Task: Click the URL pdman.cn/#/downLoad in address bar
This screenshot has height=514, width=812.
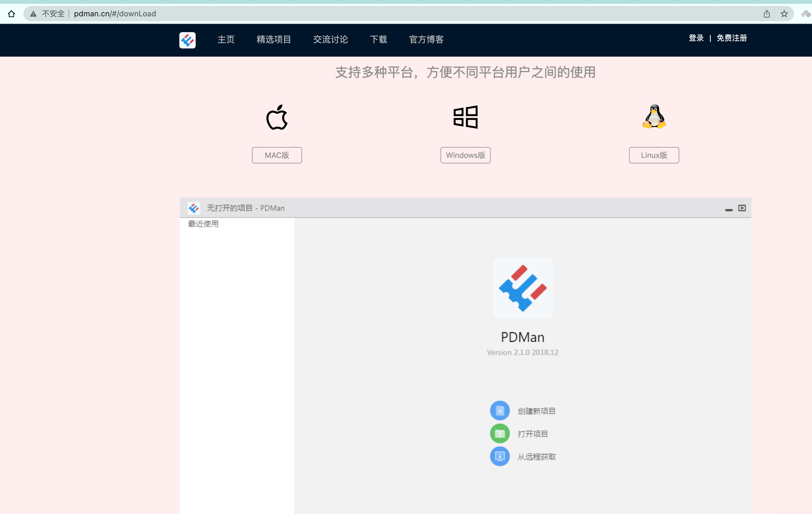Action: pos(115,14)
